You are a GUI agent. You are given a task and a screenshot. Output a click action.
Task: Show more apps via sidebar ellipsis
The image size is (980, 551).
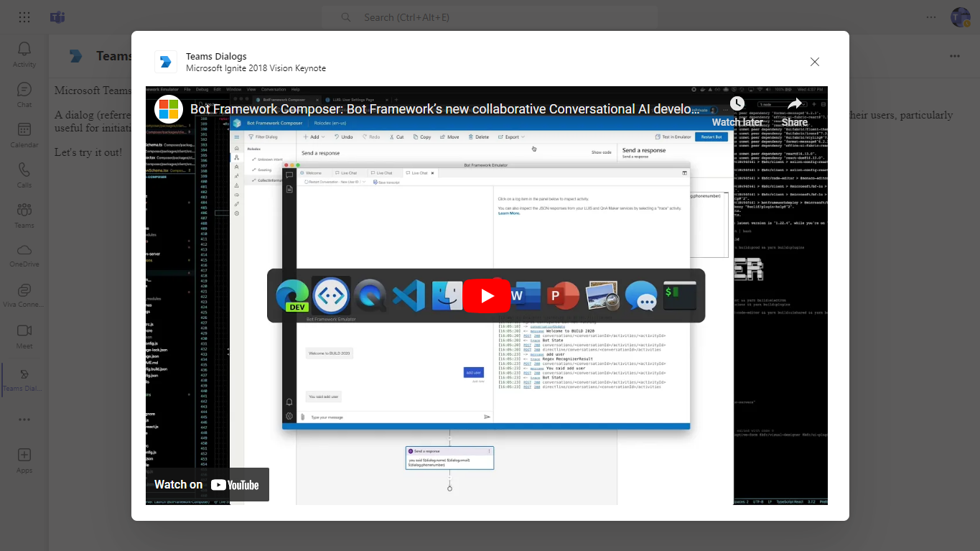pyautogui.click(x=24, y=420)
